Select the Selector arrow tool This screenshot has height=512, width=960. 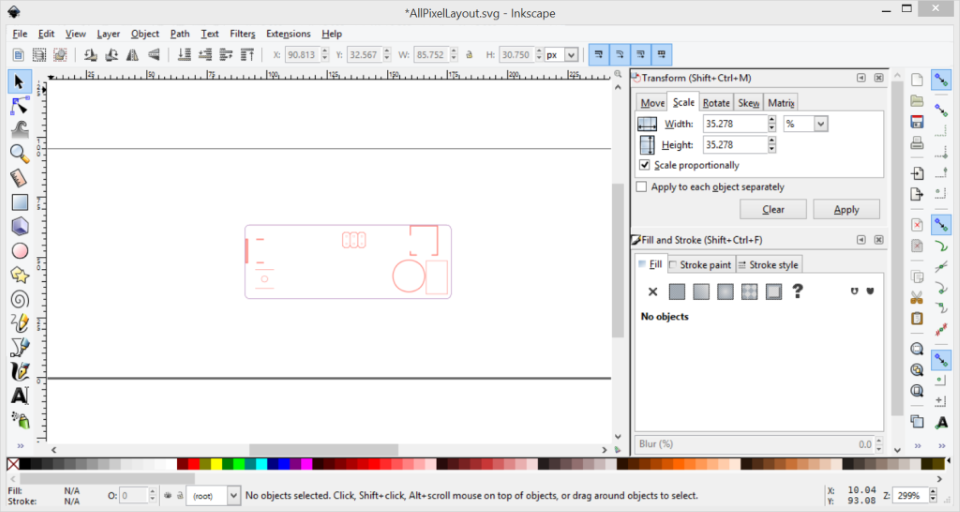coord(19,81)
